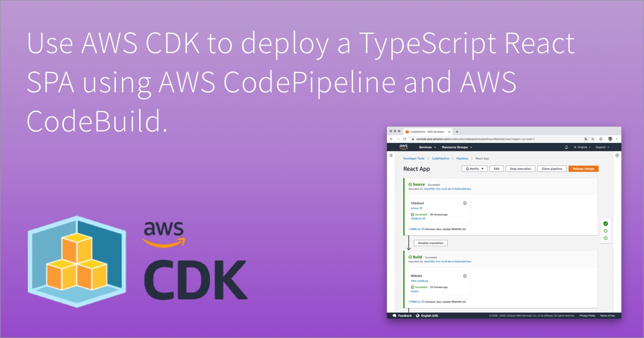Screen dimensions: 644x338
Task: Click the orange Release change button
Action: (x=583, y=168)
